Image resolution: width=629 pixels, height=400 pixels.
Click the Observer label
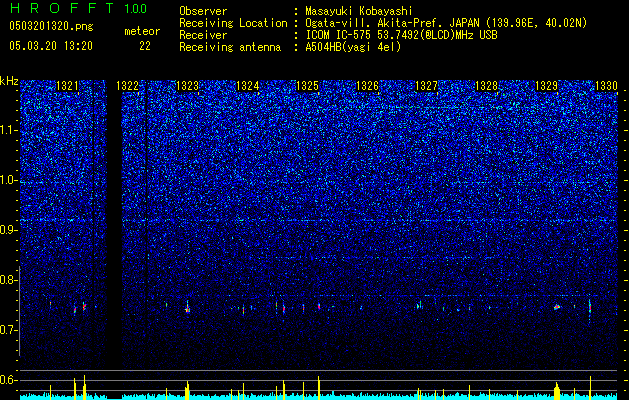203,11
